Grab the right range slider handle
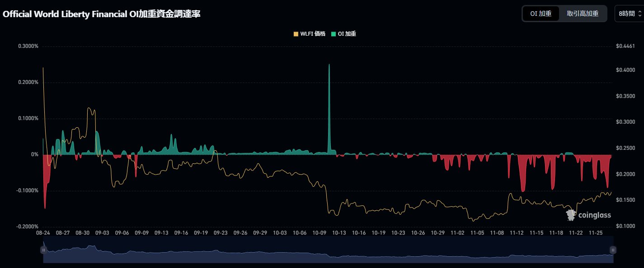The height and width of the screenshot is (268, 644). coord(613,250)
